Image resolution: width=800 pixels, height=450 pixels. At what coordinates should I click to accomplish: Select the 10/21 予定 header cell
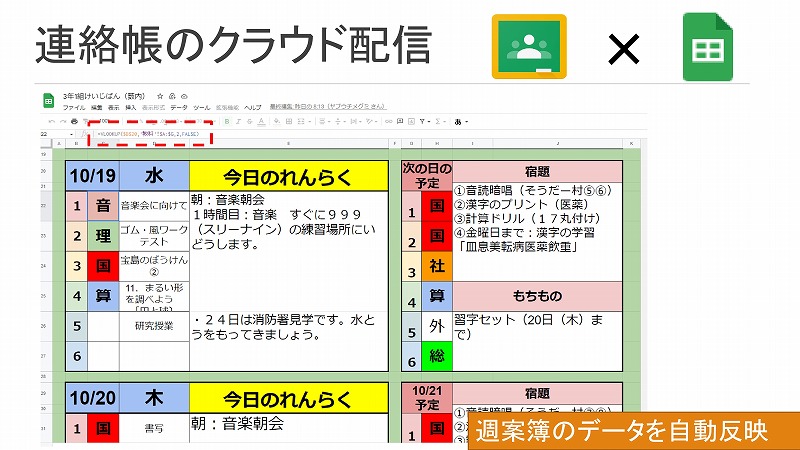tap(427, 398)
